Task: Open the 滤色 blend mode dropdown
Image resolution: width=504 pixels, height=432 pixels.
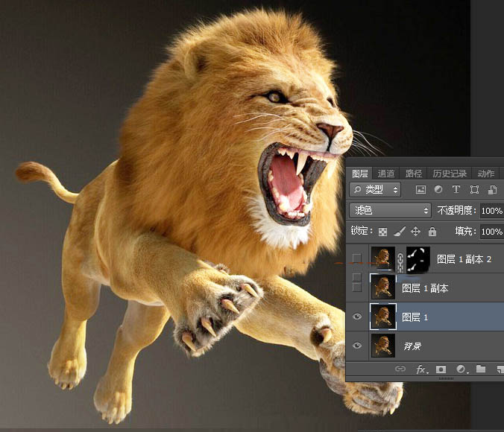Action: (x=390, y=210)
